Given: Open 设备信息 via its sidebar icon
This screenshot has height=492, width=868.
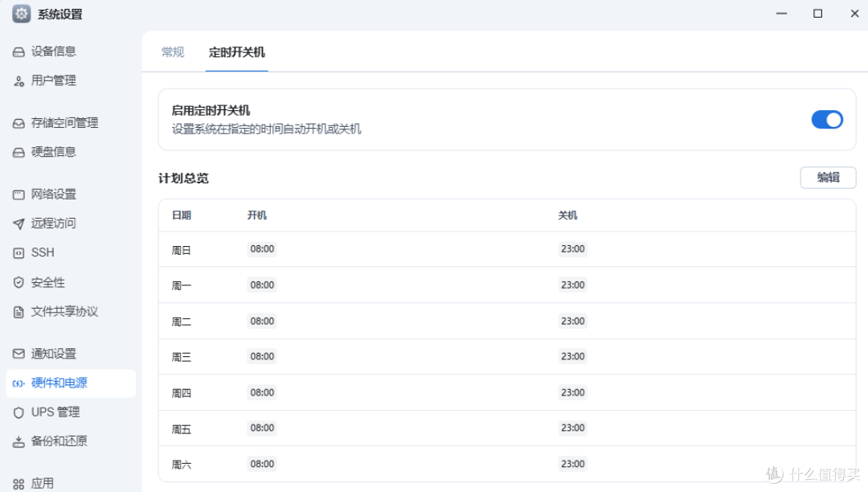Looking at the screenshot, I should pos(18,52).
